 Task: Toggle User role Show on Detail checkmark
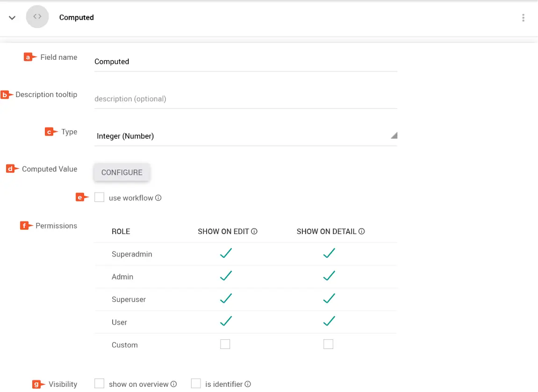329,321
